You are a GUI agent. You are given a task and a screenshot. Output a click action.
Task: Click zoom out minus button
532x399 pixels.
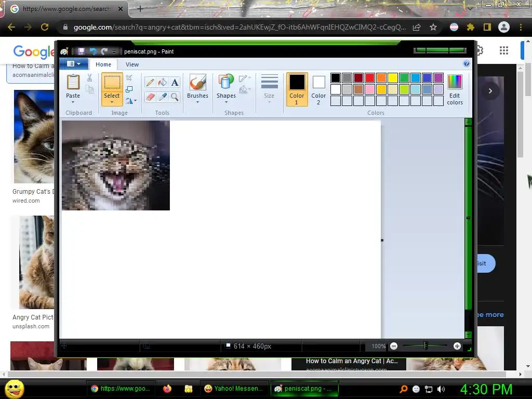[394, 346]
